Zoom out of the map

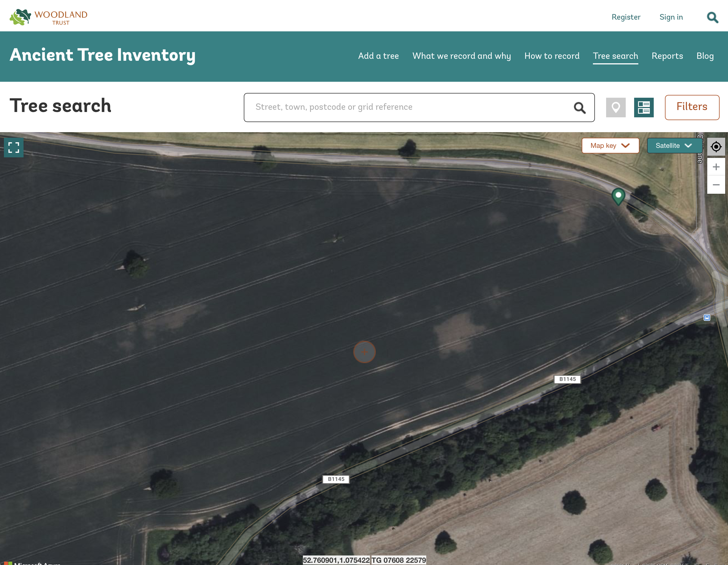pos(716,185)
